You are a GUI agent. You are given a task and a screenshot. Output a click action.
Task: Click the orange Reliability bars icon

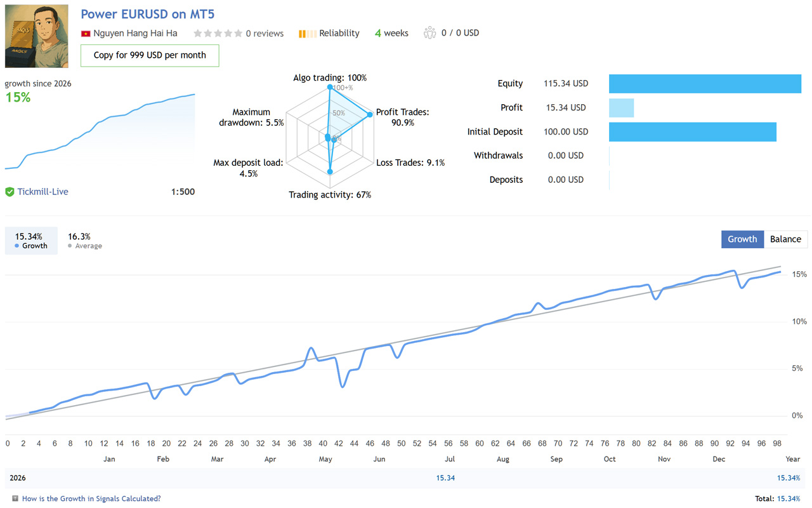[x=308, y=34]
